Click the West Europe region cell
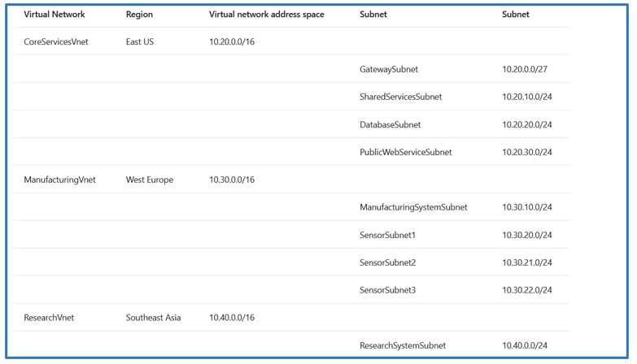Image resolution: width=637 pixels, height=364 pixels. (x=150, y=180)
